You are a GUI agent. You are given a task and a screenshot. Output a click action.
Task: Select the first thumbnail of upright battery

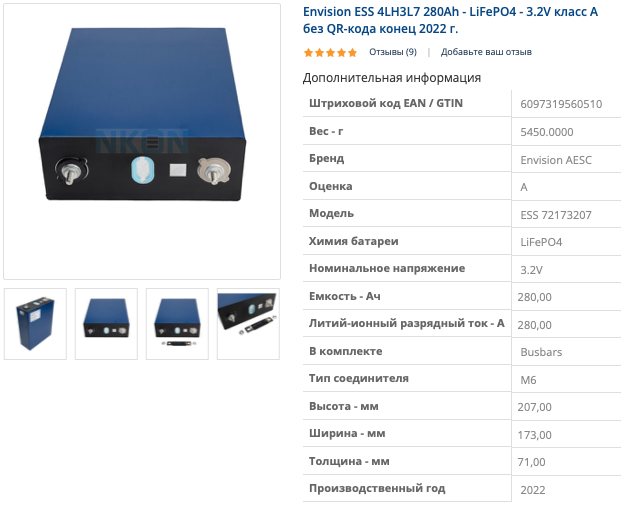click(35, 324)
